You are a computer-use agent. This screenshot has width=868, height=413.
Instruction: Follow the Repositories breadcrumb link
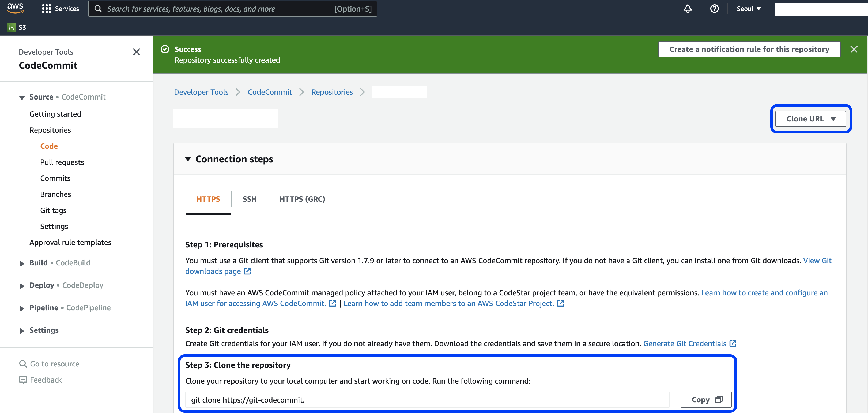(x=332, y=92)
